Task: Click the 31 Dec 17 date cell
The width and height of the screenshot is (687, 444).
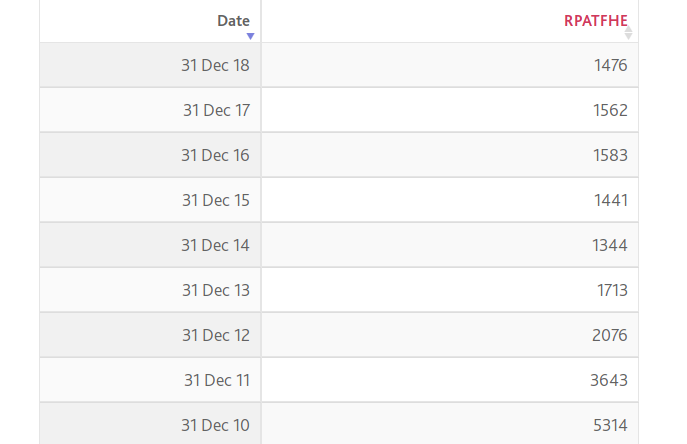Action: (150, 110)
